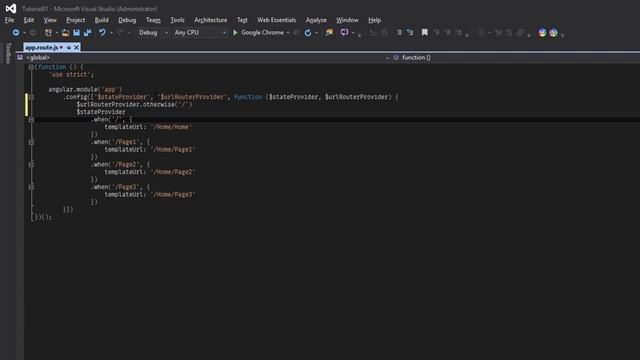The width and height of the screenshot is (640, 360).
Task: Open the Any CPU platform dropdown
Action: pyautogui.click(x=200, y=33)
